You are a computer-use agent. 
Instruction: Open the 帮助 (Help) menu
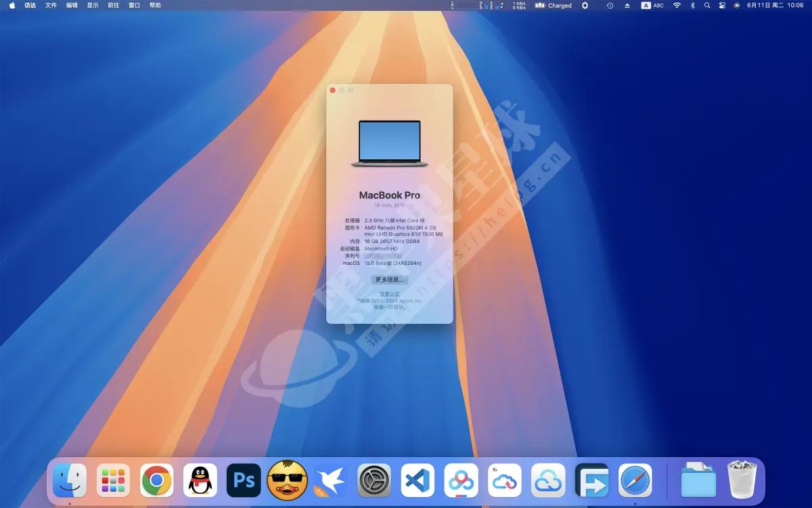(x=154, y=5)
